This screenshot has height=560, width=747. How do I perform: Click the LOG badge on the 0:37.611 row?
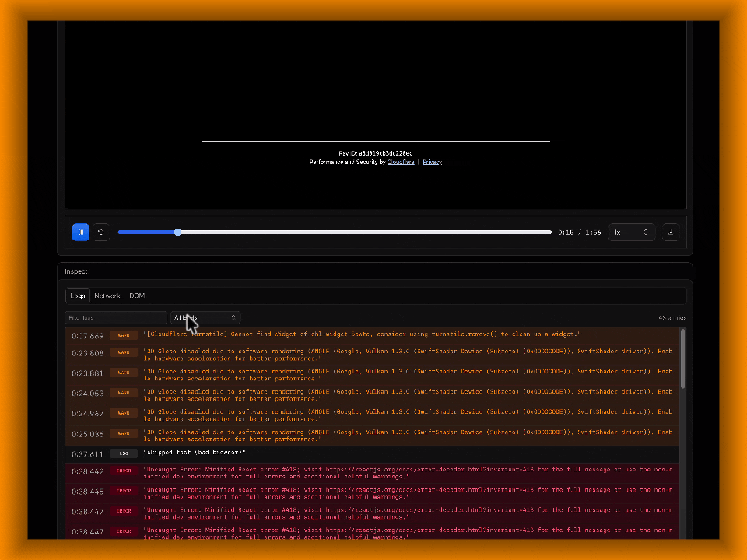click(x=124, y=453)
